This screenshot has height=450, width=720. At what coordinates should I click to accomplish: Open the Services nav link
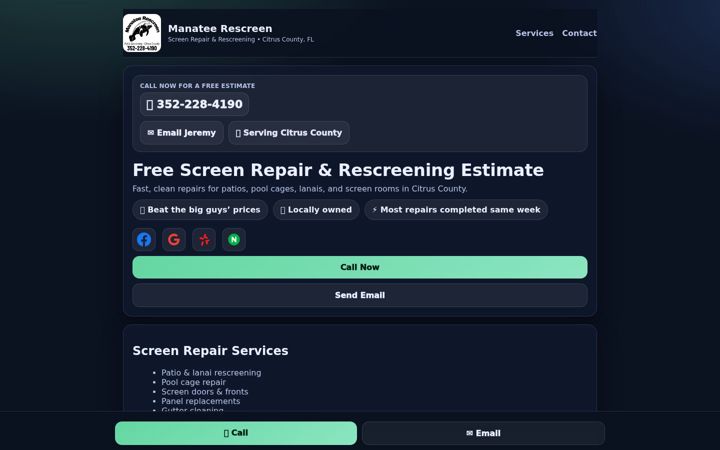pyautogui.click(x=534, y=33)
